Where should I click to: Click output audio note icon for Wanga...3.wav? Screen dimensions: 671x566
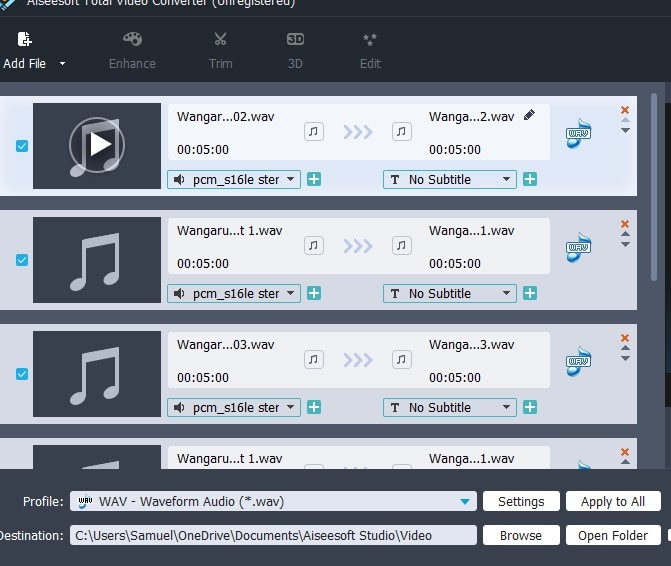pyautogui.click(x=402, y=359)
